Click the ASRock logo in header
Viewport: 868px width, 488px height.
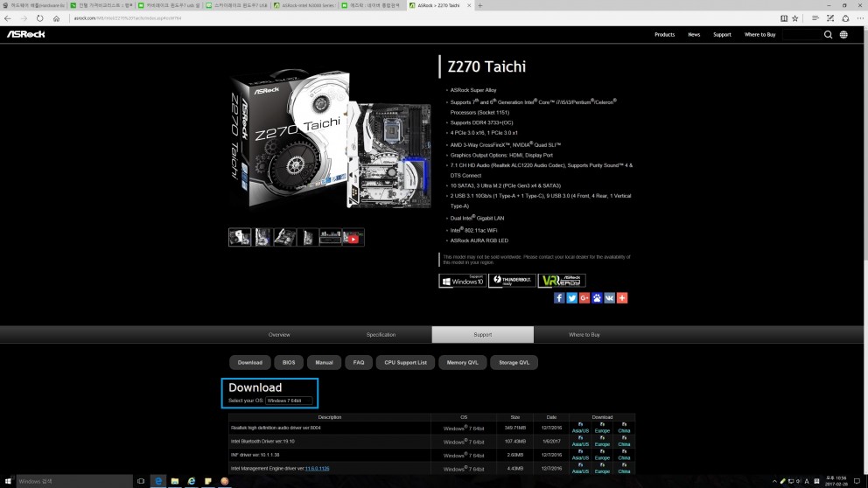[x=25, y=34]
